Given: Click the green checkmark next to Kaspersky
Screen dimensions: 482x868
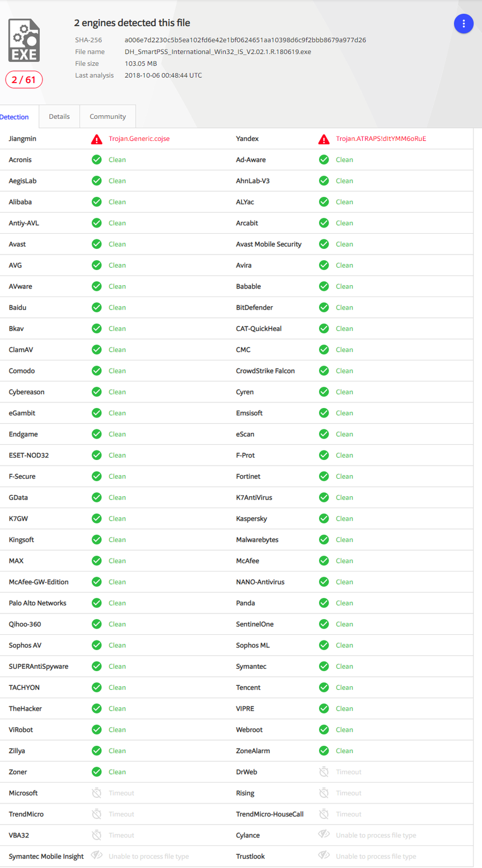Looking at the screenshot, I should click(x=324, y=519).
